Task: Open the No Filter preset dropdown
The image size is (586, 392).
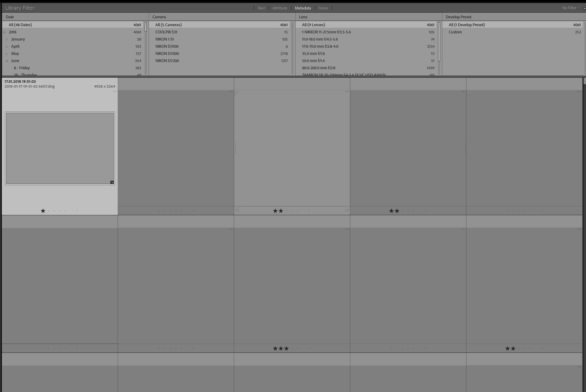Action: [571, 8]
